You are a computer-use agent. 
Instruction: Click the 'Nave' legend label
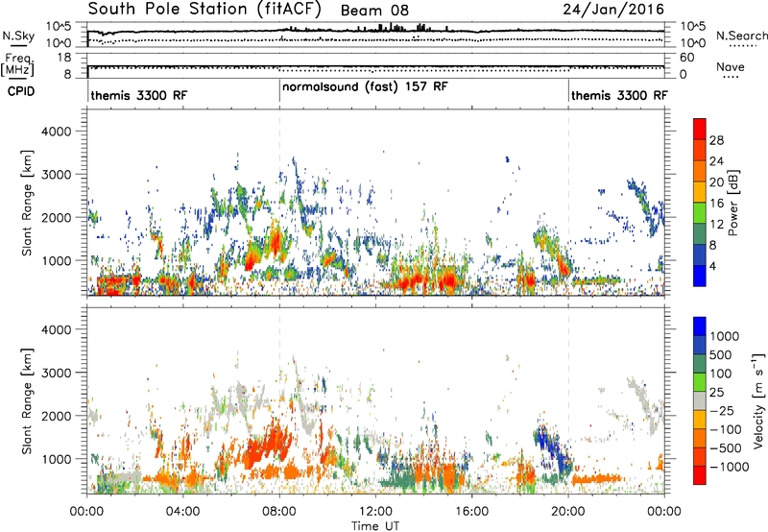[731, 66]
